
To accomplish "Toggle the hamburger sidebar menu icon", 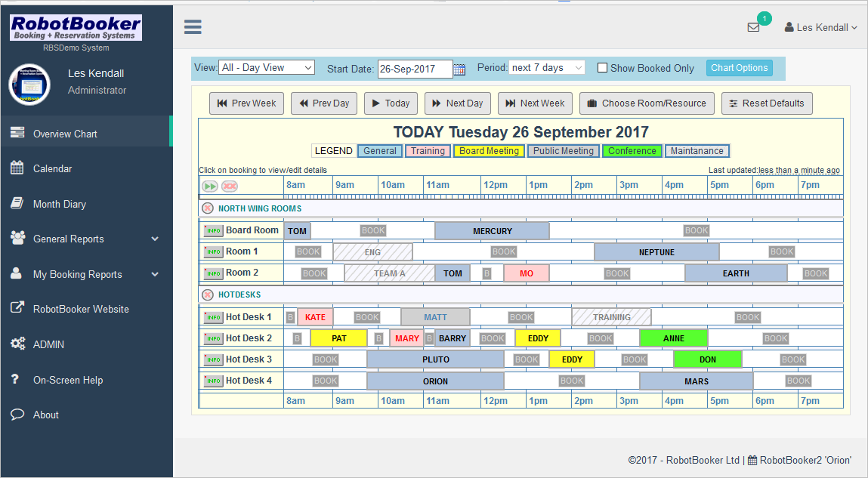I will coord(193,26).
